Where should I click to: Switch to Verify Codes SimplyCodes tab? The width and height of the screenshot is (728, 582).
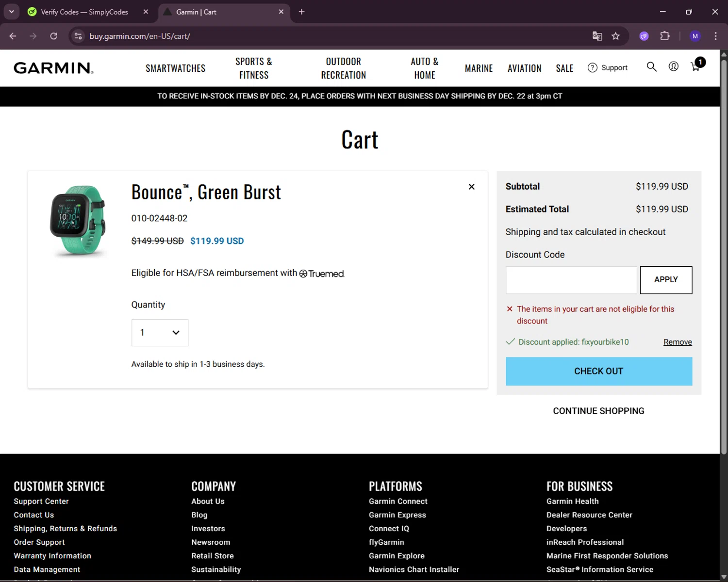tap(84, 12)
